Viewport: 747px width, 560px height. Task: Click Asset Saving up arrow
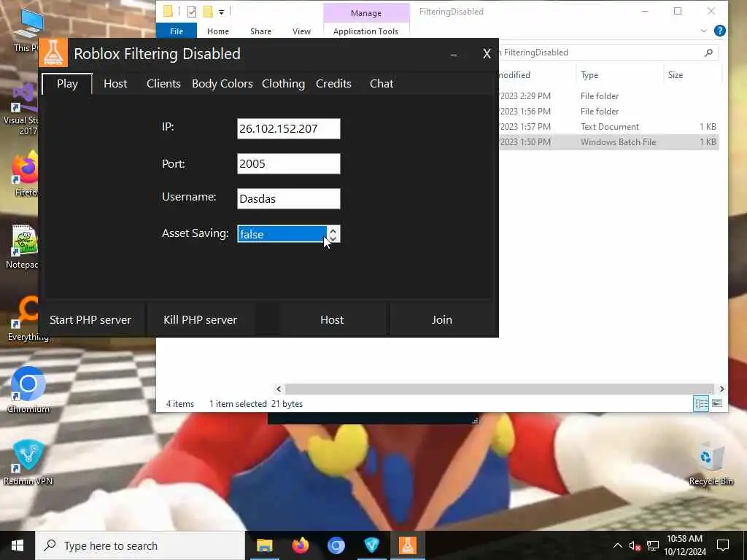coord(333,230)
